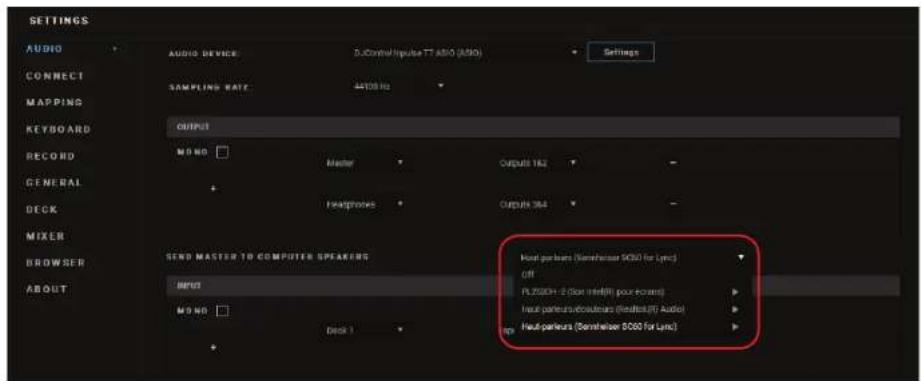Select highlighted Haut-parleurs Sennheiser SC60 option
The height and width of the screenshot is (381, 921).
[x=599, y=326]
